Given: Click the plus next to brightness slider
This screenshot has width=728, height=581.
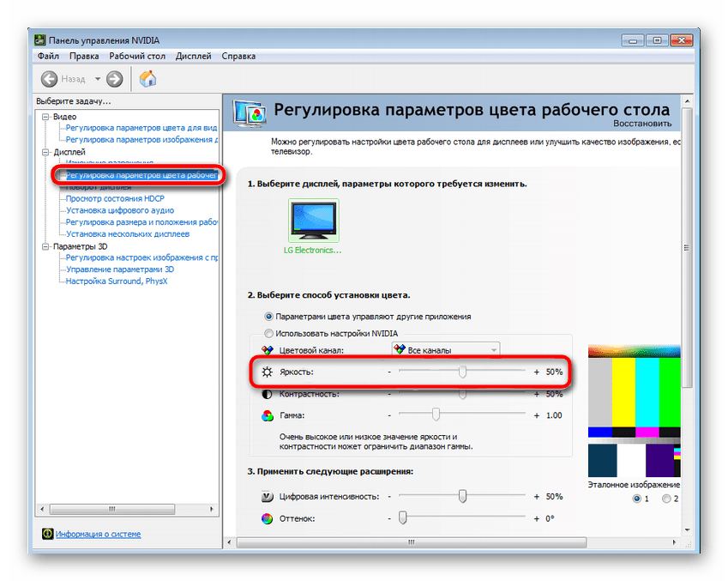Looking at the screenshot, I should click(x=537, y=372).
